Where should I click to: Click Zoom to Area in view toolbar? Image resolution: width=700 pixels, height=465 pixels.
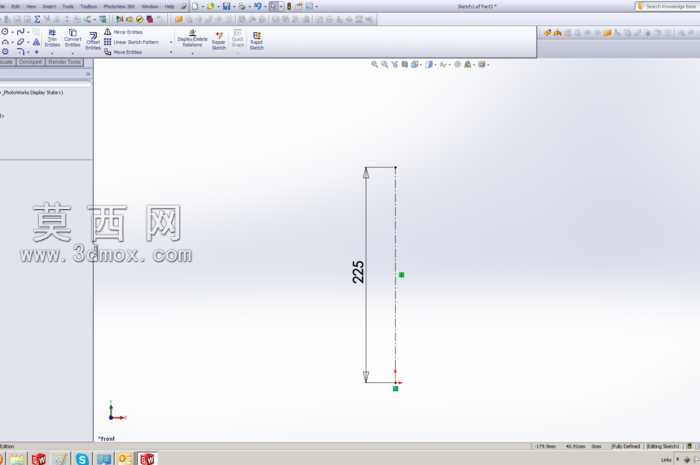(x=384, y=65)
